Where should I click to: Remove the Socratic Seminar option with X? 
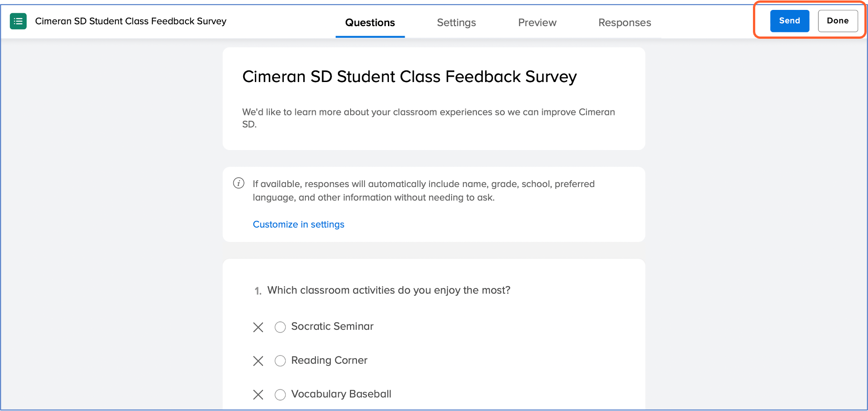click(x=258, y=327)
